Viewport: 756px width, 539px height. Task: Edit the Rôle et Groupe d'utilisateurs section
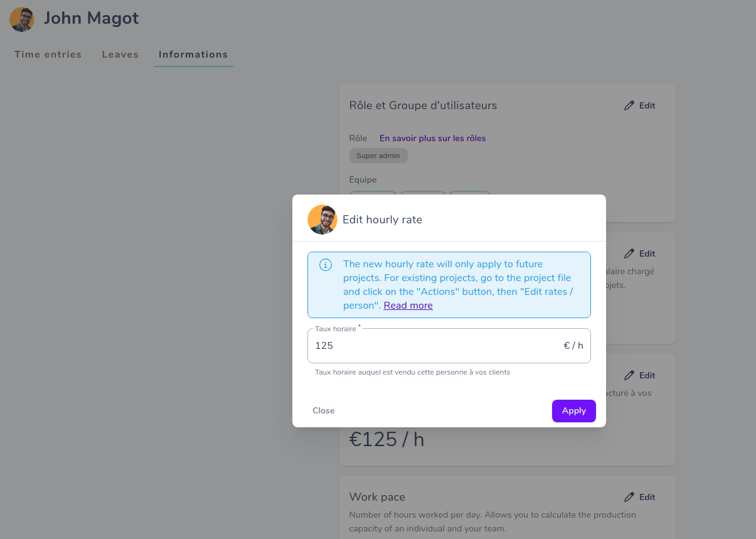[640, 106]
